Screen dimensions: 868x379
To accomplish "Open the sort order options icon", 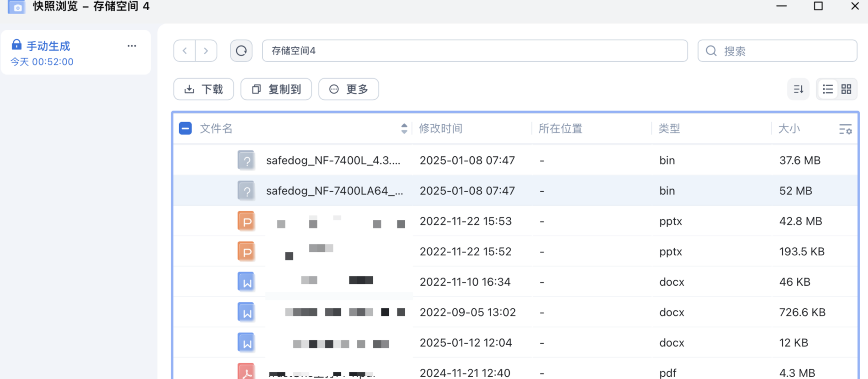I will pos(798,89).
